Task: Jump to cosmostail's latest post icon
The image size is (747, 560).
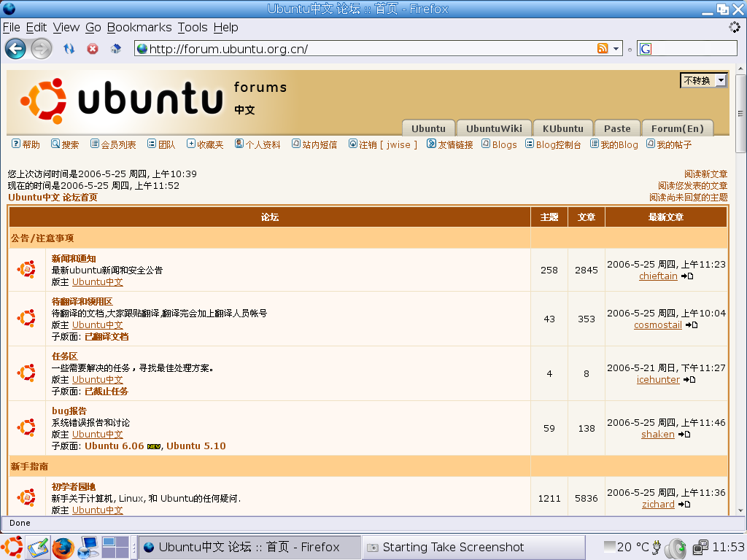Action: coord(692,325)
